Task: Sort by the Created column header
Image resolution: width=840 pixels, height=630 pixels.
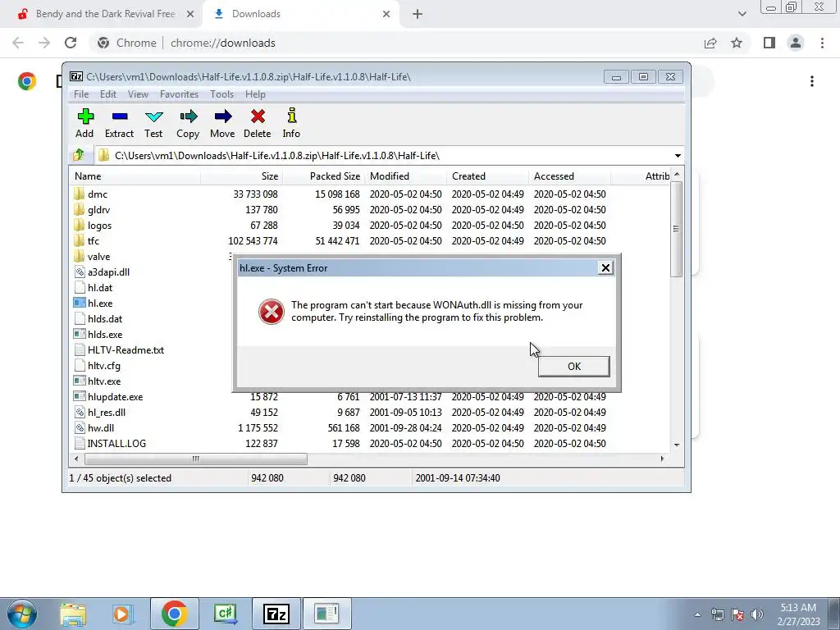Action: pos(487,176)
